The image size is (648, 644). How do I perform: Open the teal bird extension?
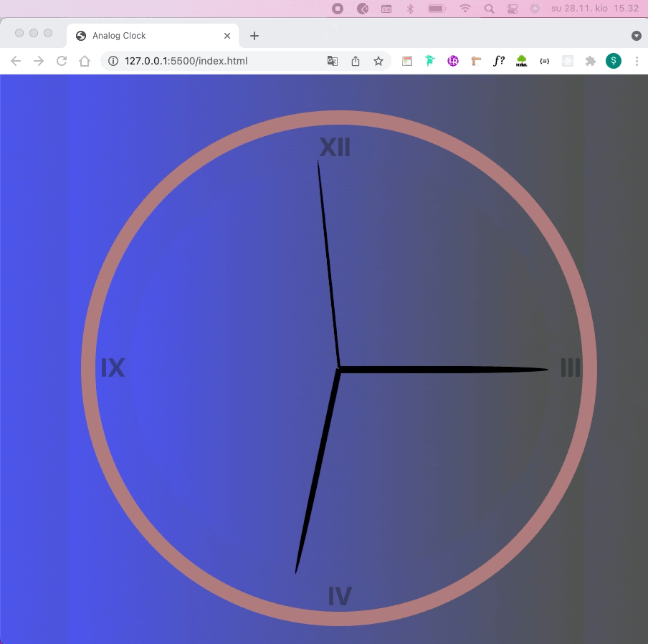430,61
